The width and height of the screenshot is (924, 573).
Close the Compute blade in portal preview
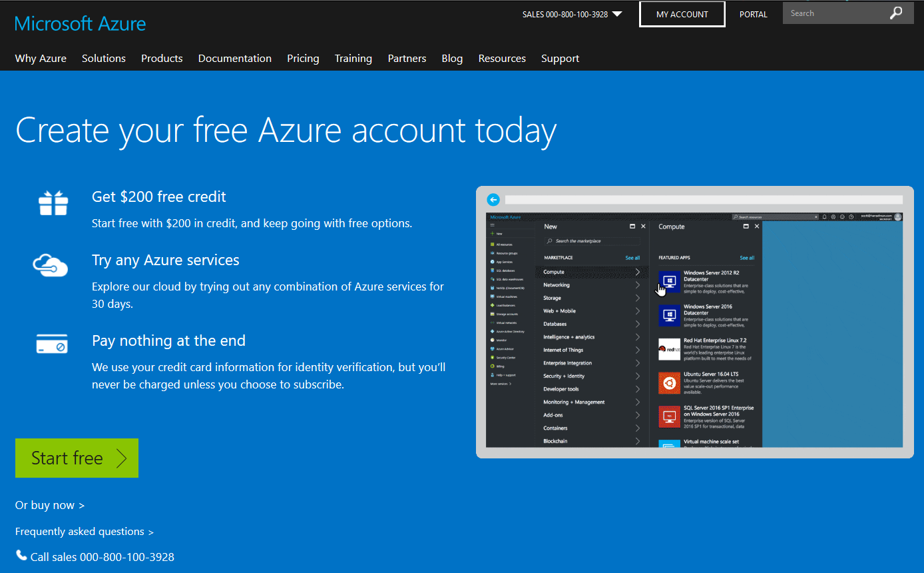(x=757, y=227)
